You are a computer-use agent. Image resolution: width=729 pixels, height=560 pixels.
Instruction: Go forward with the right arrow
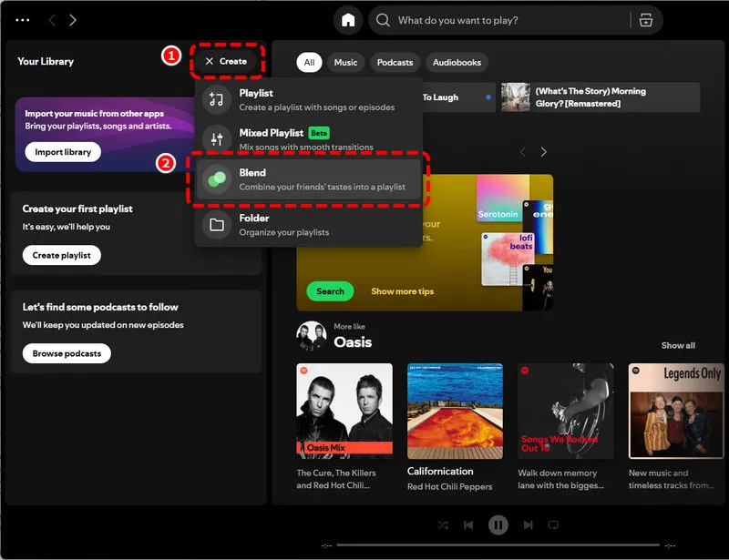pyautogui.click(x=73, y=20)
